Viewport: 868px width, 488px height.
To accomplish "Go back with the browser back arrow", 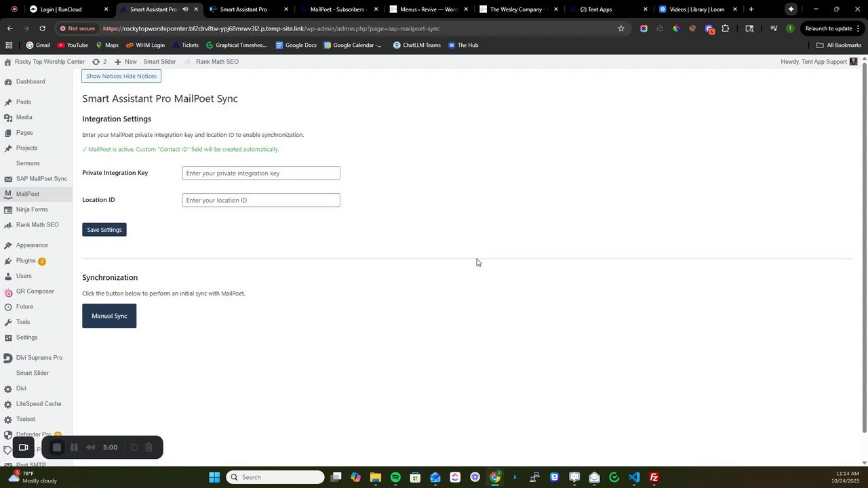I will click(9, 28).
